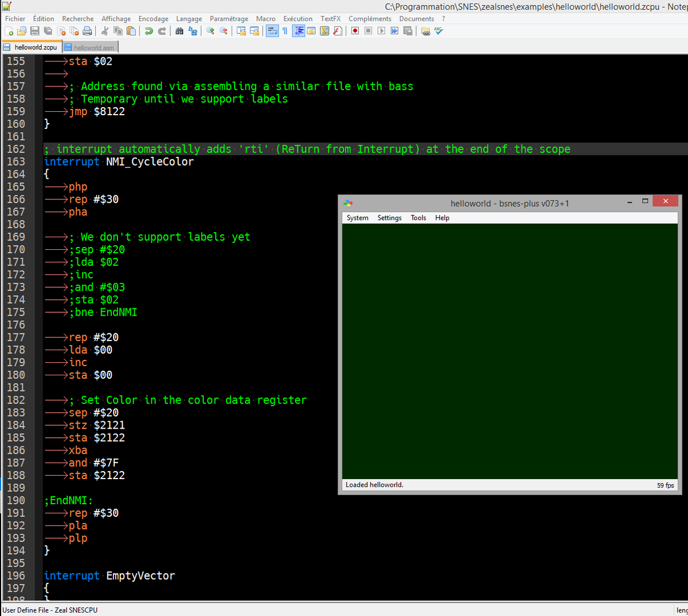Click the Save All toolbar icon

click(48, 31)
